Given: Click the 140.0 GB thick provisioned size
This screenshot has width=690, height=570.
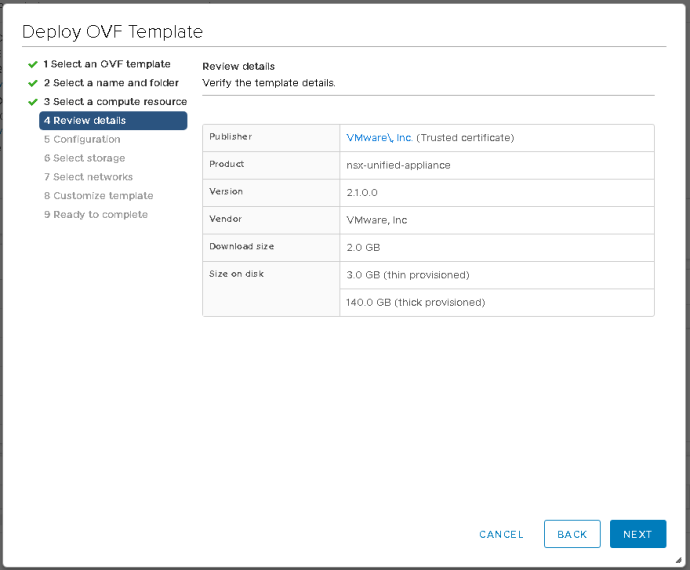Looking at the screenshot, I should coord(415,302).
